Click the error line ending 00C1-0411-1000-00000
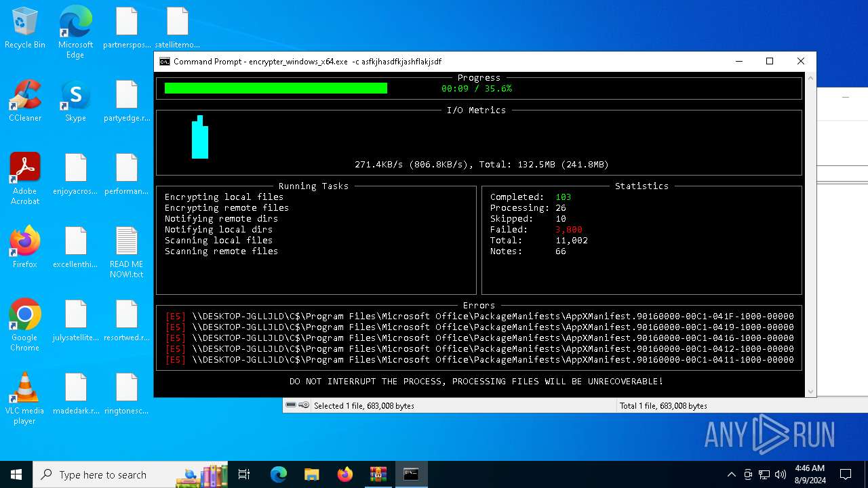Screen dimensions: 868x488 coord(479,360)
